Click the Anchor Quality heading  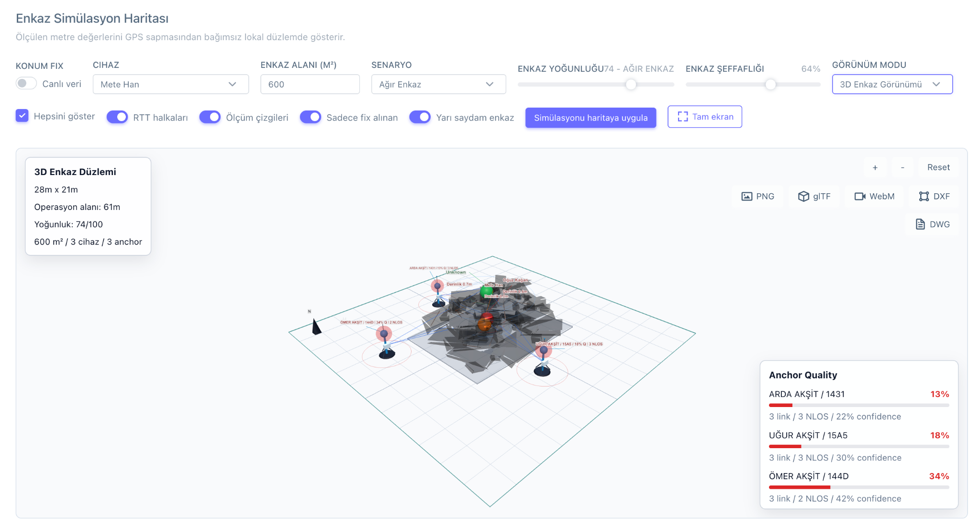[x=803, y=375]
